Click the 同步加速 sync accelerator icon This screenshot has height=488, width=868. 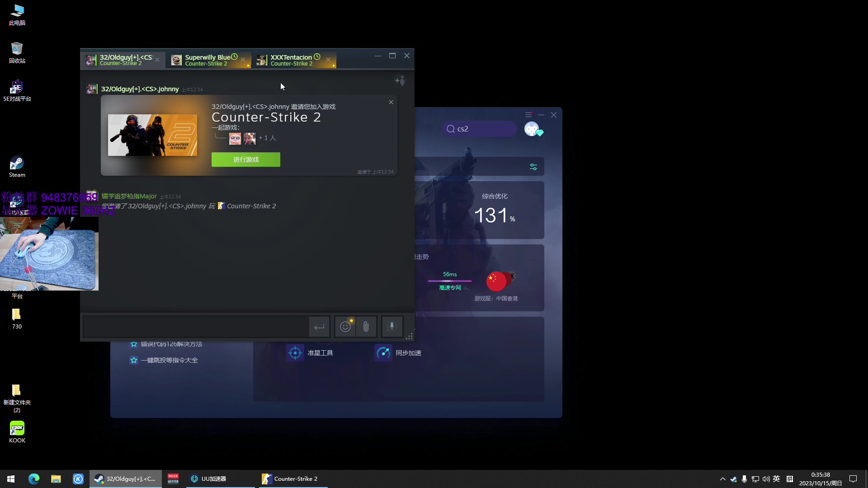pos(383,352)
